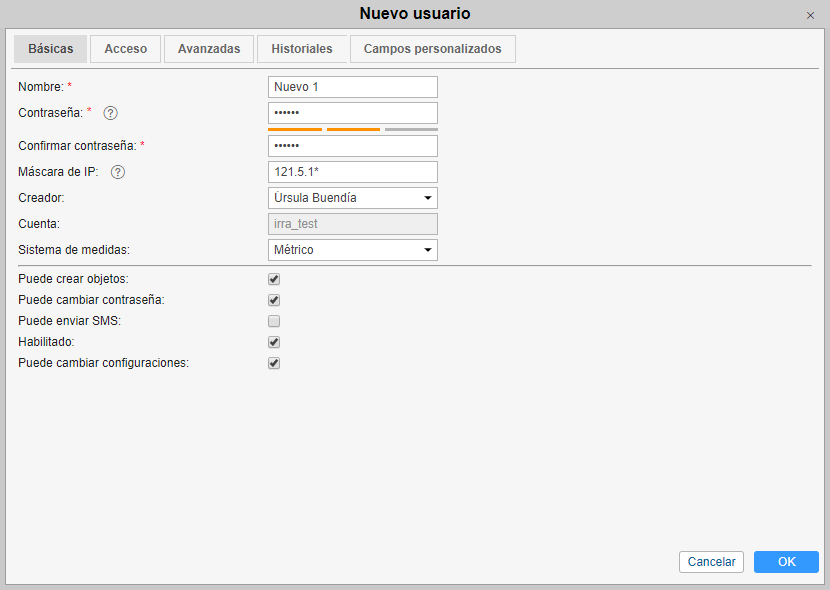The width and height of the screenshot is (830, 590).
Task: Close the Nuevo usuario dialog
Action: (x=810, y=15)
